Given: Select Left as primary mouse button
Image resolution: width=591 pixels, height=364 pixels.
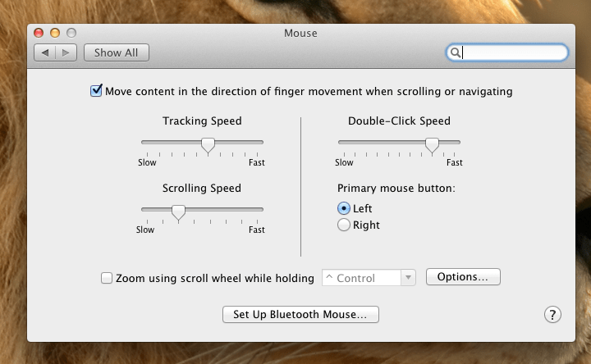Looking at the screenshot, I should (344, 208).
